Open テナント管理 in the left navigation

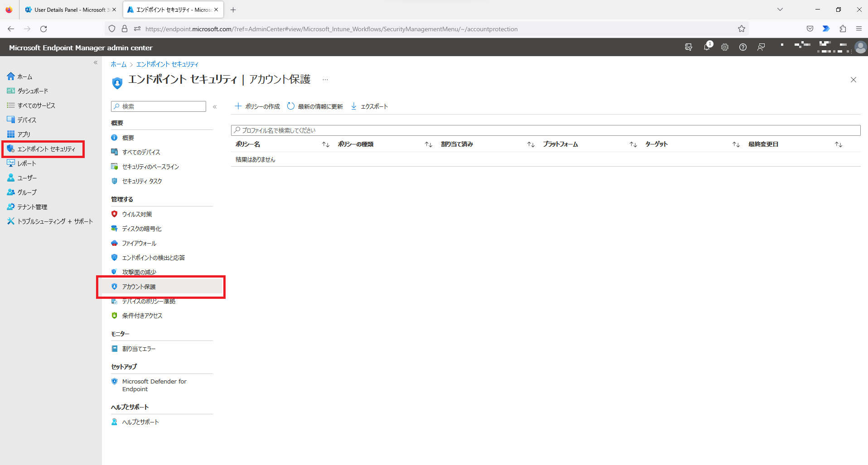27,207
